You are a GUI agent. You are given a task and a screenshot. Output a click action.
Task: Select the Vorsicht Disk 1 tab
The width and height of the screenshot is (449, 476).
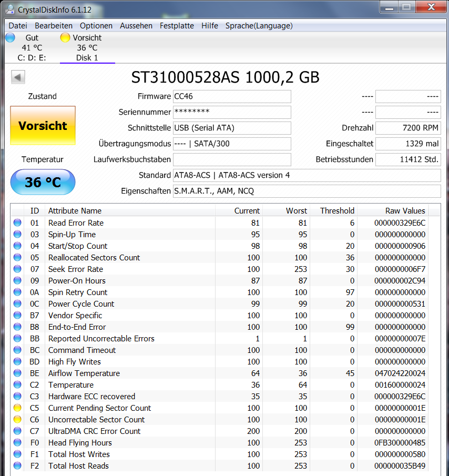point(87,48)
